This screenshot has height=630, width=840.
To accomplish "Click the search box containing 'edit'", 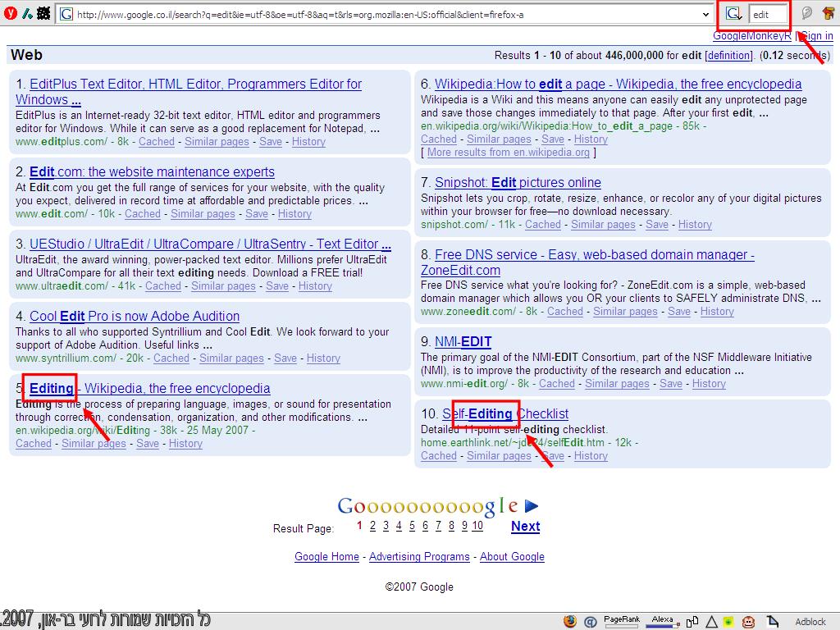I will (x=768, y=15).
